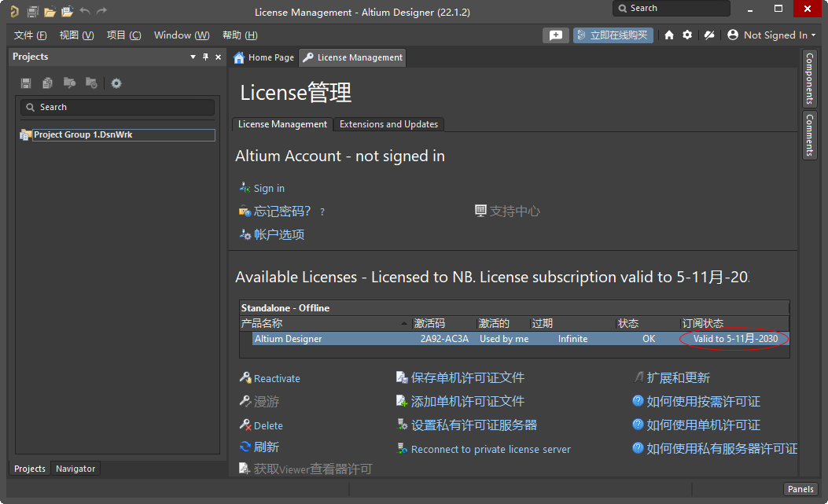Open the 项目 (C) menu
Image resolution: width=828 pixels, height=504 pixels.
click(123, 35)
